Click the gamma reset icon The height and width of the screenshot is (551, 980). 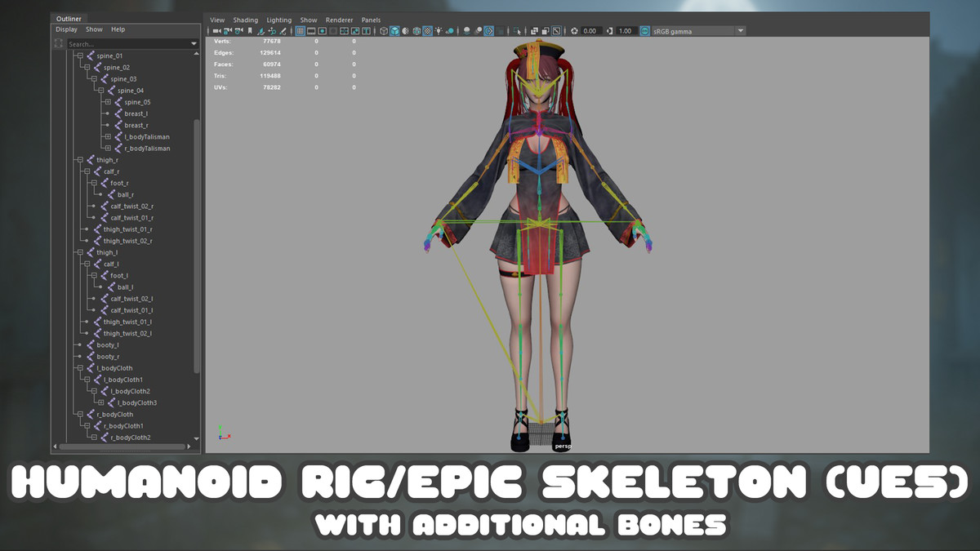611,31
